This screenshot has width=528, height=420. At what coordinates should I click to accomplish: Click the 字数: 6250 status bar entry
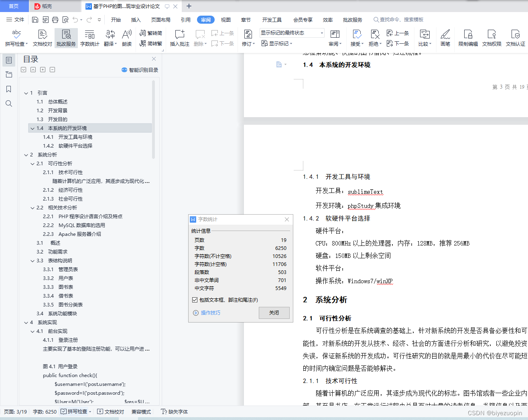coord(45,412)
